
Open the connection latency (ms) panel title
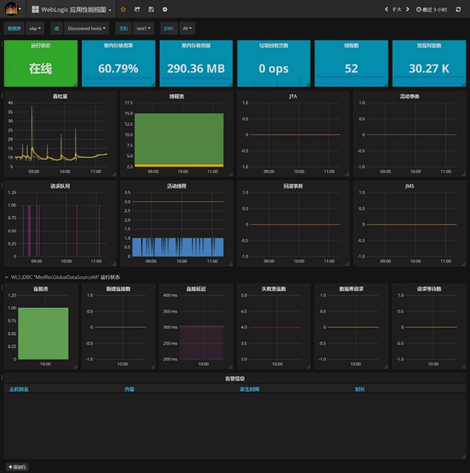[196, 289]
